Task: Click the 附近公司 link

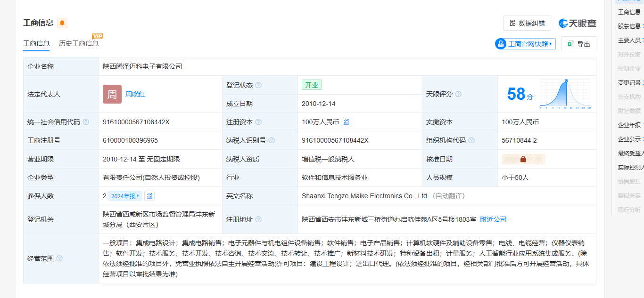Action: [x=493, y=219]
